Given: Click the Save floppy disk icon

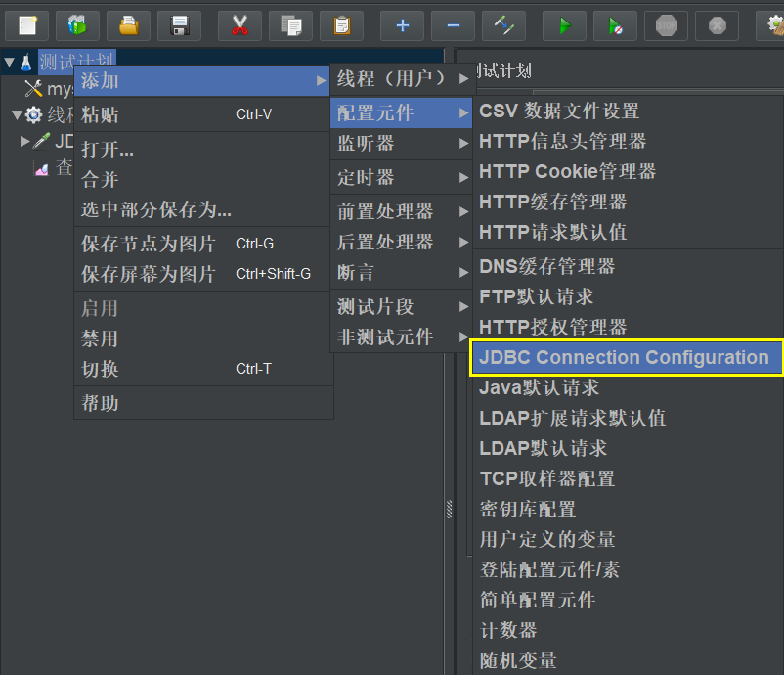Looking at the screenshot, I should pyautogui.click(x=179, y=25).
